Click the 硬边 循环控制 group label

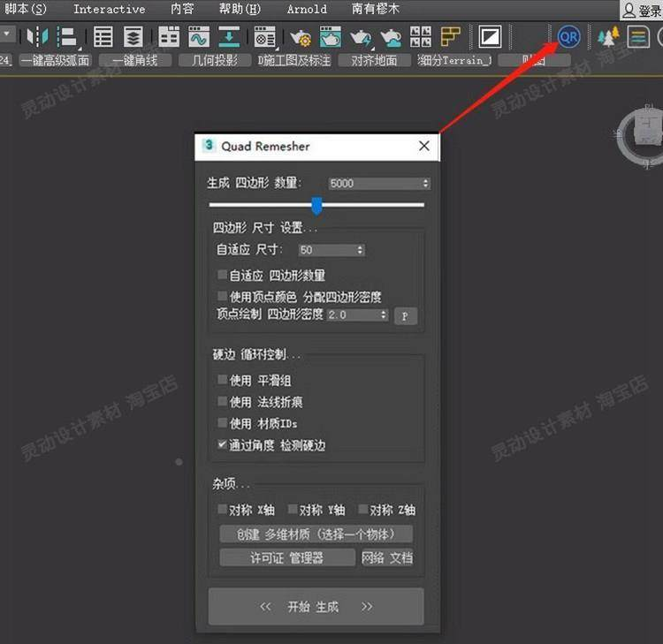256,354
